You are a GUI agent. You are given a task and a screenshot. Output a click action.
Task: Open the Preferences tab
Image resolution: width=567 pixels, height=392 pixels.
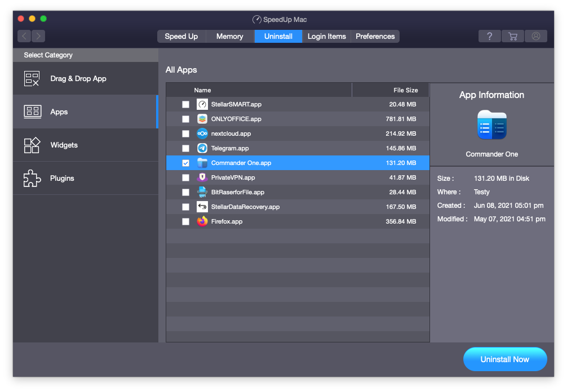[x=375, y=36]
